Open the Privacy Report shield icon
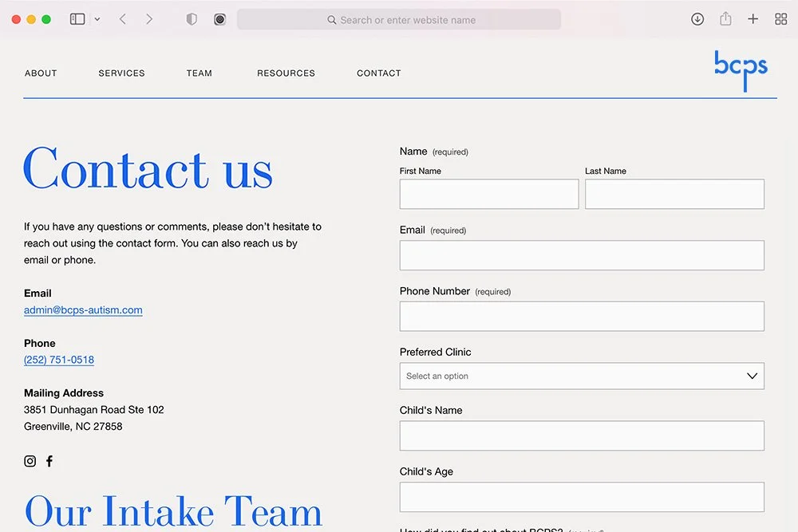Screen dimensions: 798x532 click(x=192, y=18)
